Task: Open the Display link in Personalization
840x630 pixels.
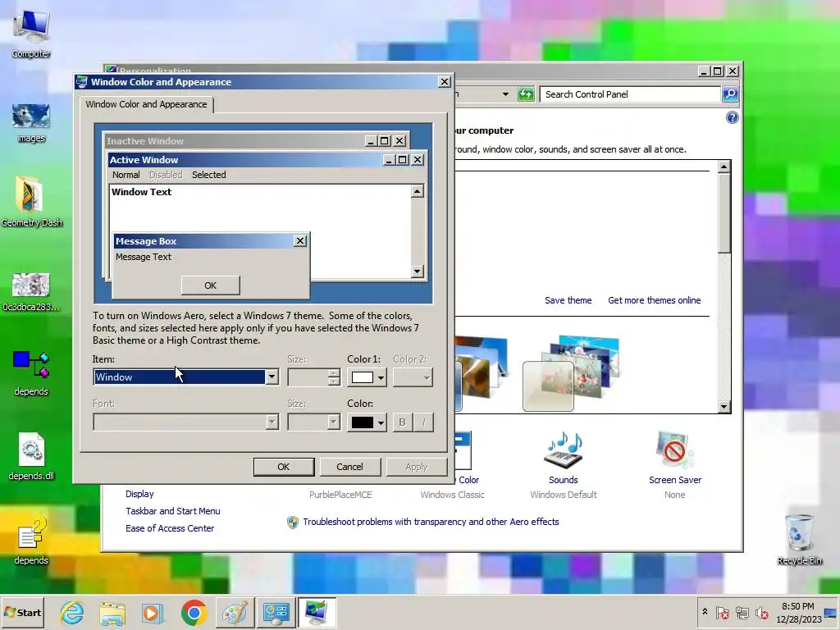Action: click(x=139, y=494)
